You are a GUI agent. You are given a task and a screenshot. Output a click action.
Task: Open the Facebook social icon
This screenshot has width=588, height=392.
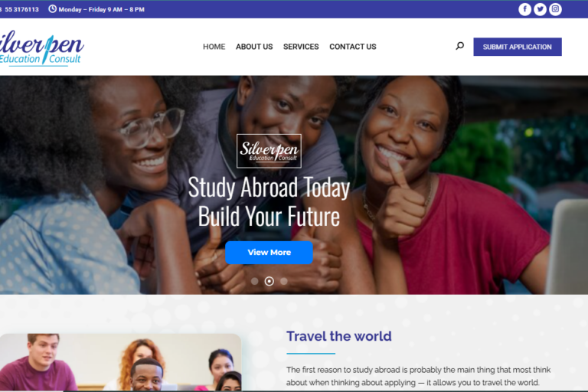tap(524, 9)
